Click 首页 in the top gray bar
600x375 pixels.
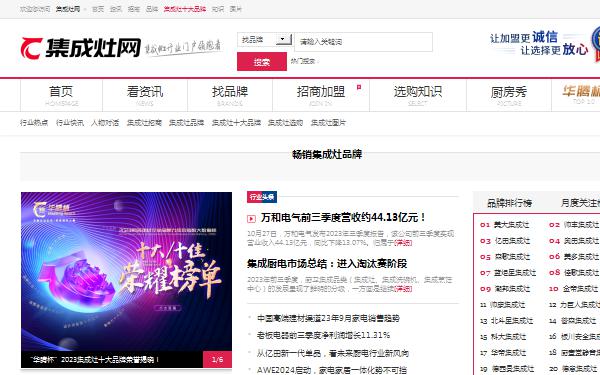(98, 9)
